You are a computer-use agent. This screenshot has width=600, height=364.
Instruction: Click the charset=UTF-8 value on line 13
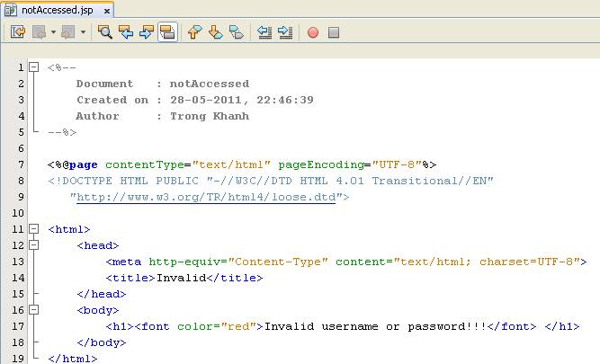pos(526,262)
